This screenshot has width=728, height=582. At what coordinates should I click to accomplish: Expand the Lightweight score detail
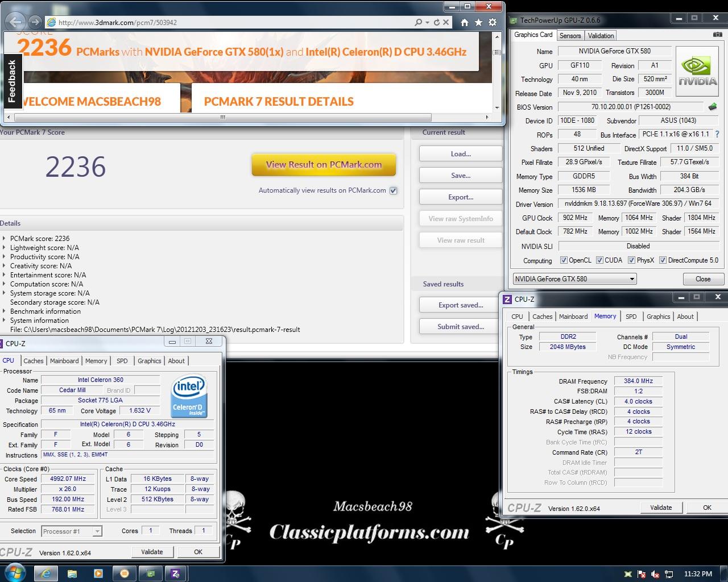pos(5,248)
